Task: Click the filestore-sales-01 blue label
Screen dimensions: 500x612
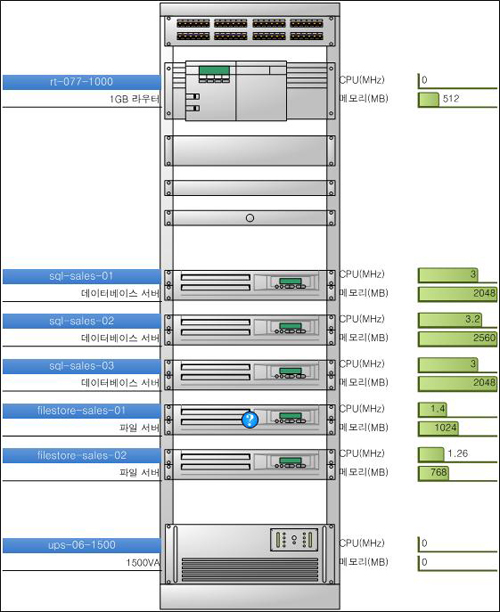Action: [82, 411]
